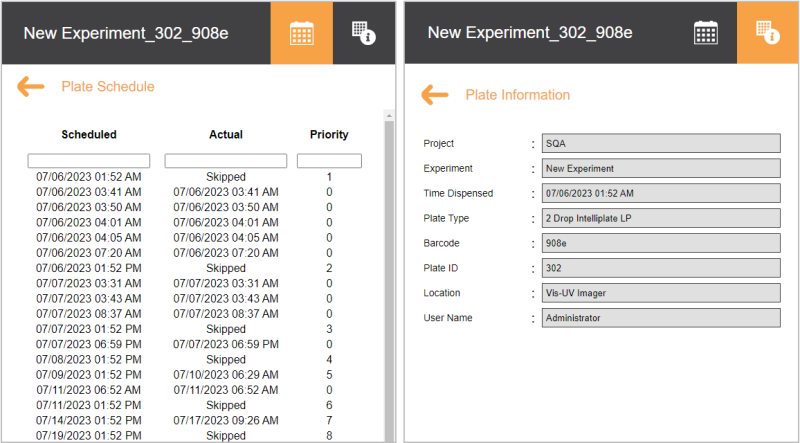Select scheduled entry 07/06/2023 03:50 AM
Image resolution: width=800 pixels, height=443 pixels.
pos(89,208)
